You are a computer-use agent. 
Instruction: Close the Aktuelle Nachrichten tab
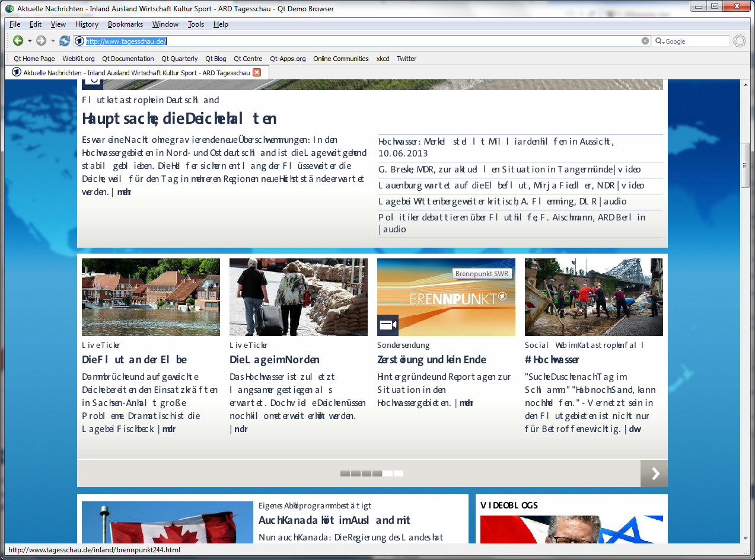pos(257,72)
